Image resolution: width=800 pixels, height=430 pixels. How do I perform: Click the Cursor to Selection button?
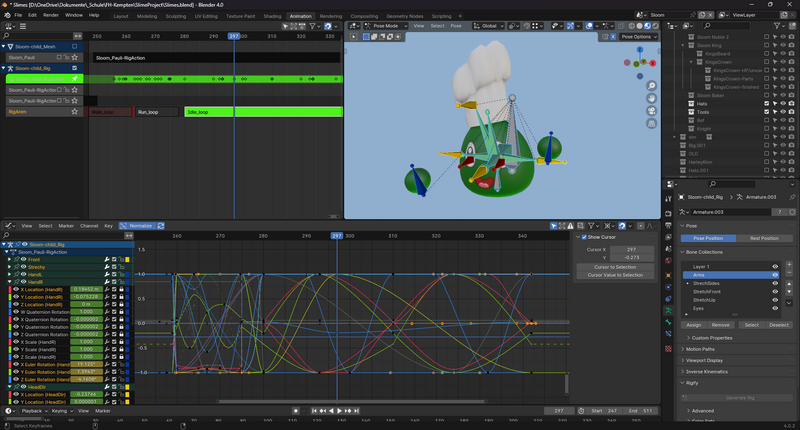(x=617, y=266)
